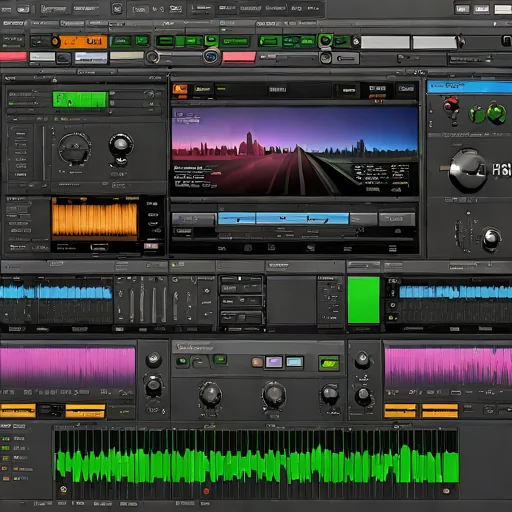Click the orange waveform display in the left panel
The width and height of the screenshot is (512, 512).
pos(95,219)
